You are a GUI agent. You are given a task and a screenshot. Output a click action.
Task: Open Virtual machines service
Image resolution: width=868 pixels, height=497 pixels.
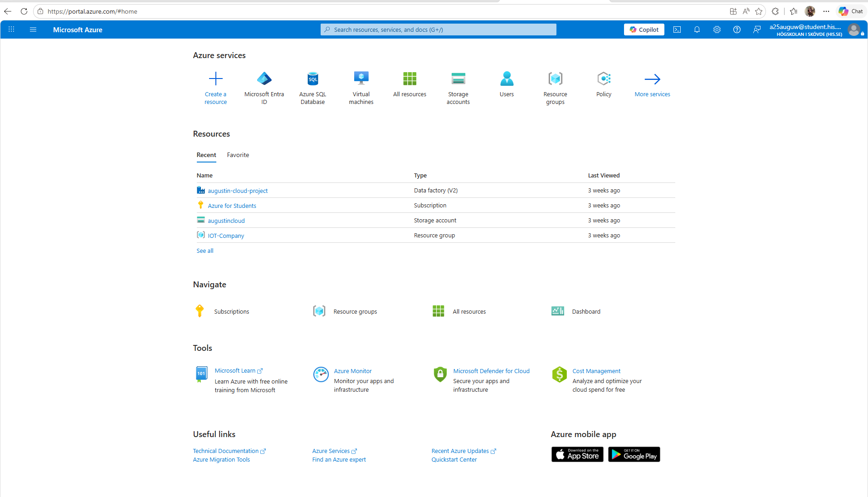[x=361, y=88]
